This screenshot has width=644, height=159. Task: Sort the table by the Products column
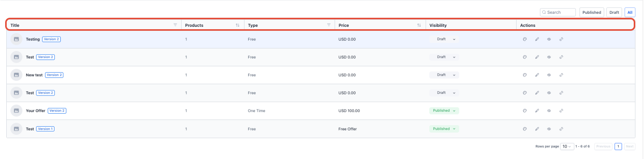pos(238,25)
